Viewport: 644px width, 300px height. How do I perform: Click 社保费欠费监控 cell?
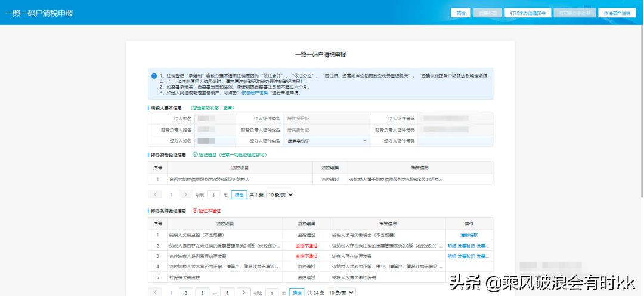click(225, 277)
